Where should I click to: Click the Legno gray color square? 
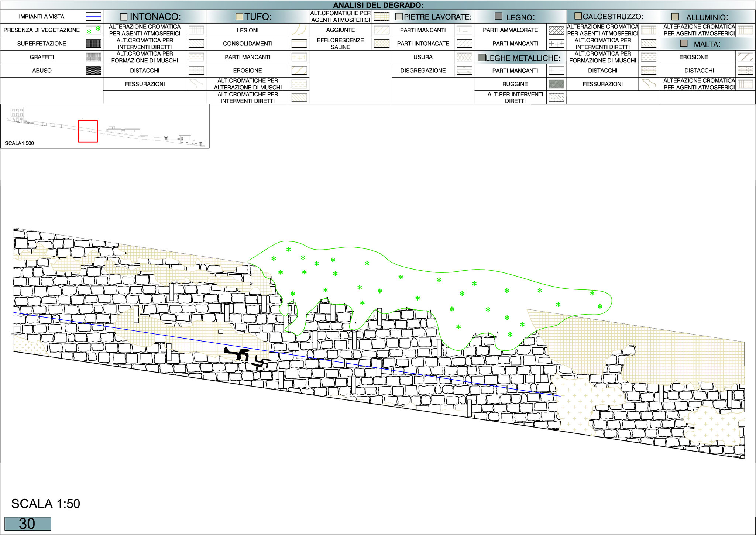pyautogui.click(x=498, y=16)
